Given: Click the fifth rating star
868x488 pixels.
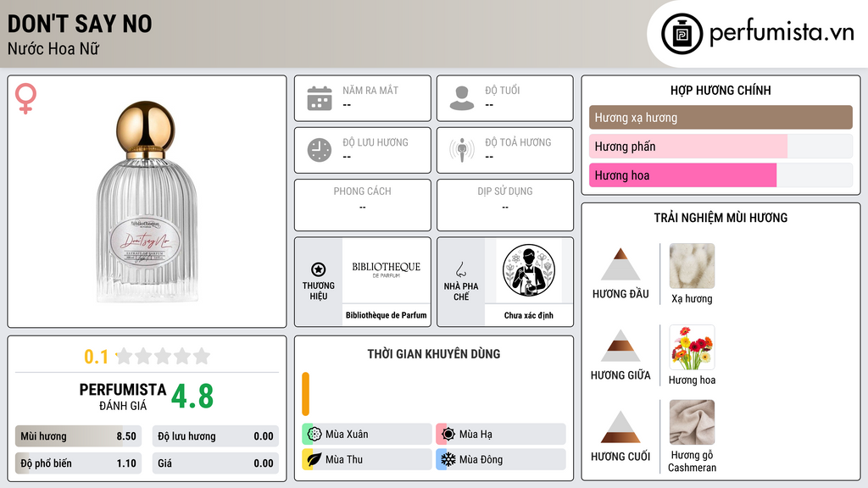Looking at the screenshot, I should click(202, 356).
